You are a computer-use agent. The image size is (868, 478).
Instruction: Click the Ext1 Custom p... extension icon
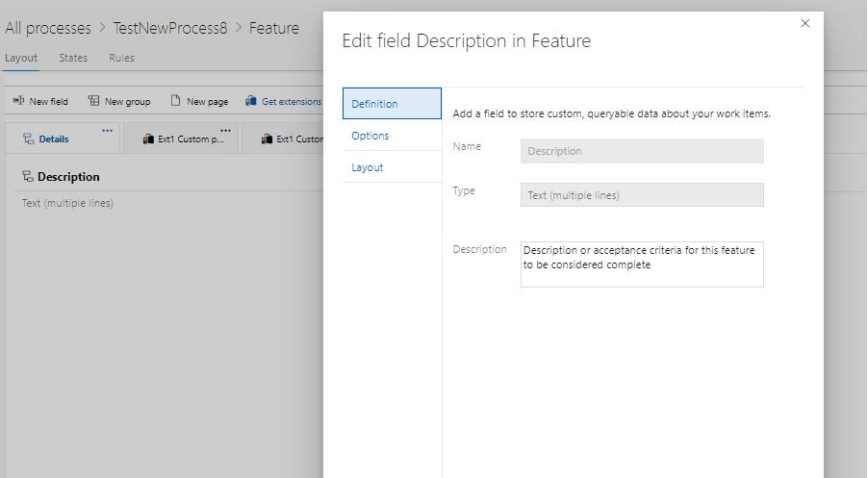coord(148,138)
